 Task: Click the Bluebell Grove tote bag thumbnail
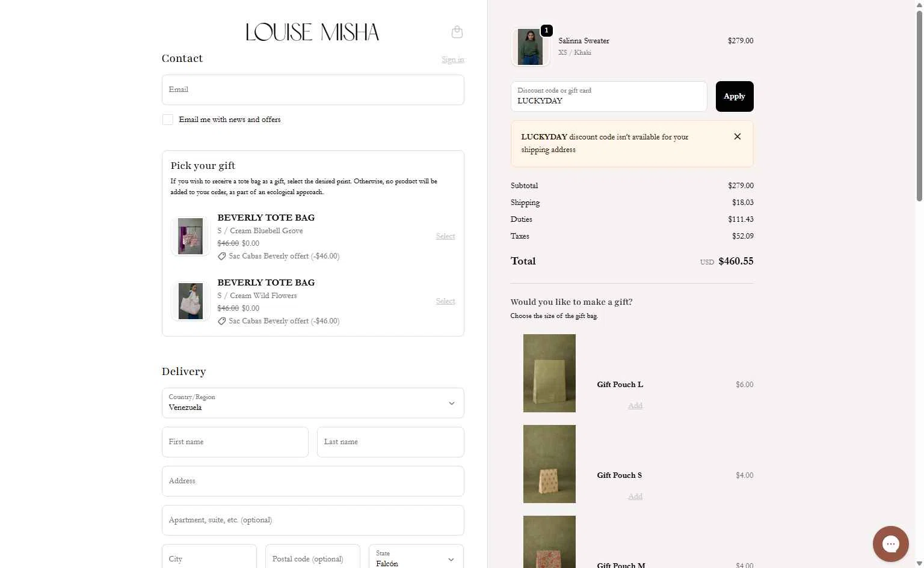pyautogui.click(x=191, y=236)
